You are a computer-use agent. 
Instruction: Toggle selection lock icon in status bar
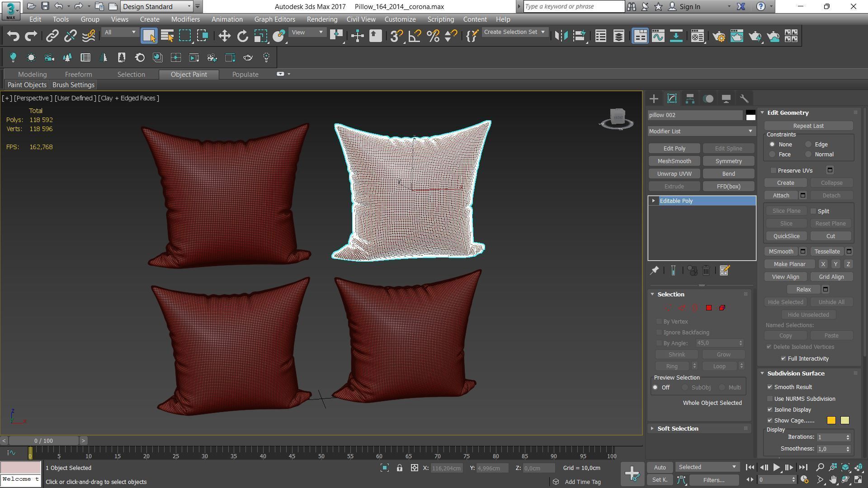click(400, 468)
